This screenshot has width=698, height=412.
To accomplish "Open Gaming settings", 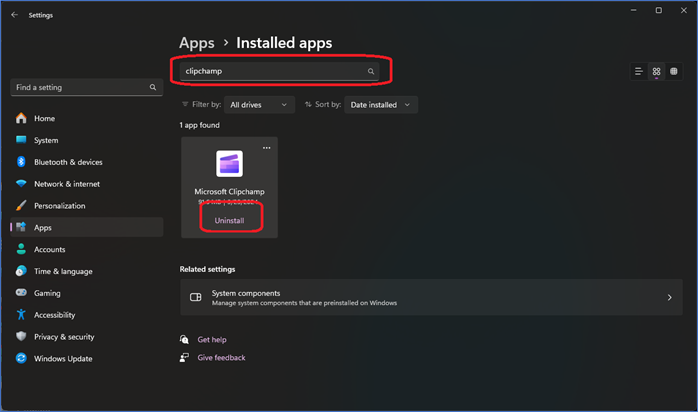I will (x=86, y=293).
